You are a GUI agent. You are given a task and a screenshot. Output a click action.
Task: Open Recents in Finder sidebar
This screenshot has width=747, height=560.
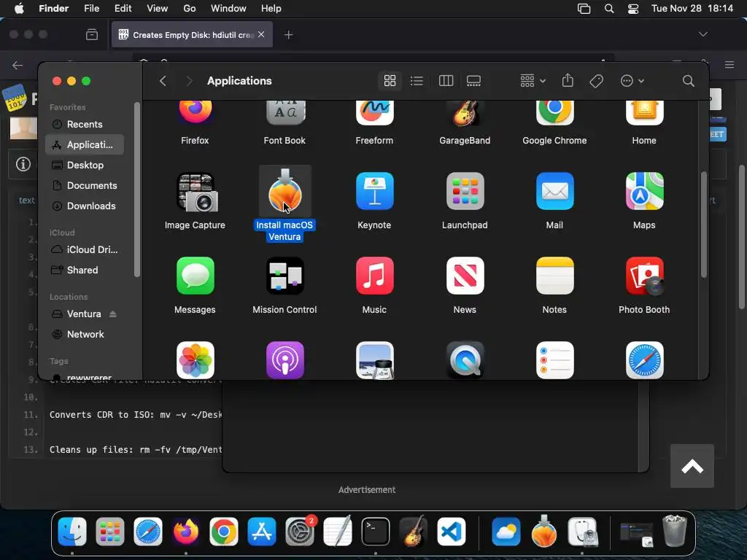pyautogui.click(x=85, y=124)
